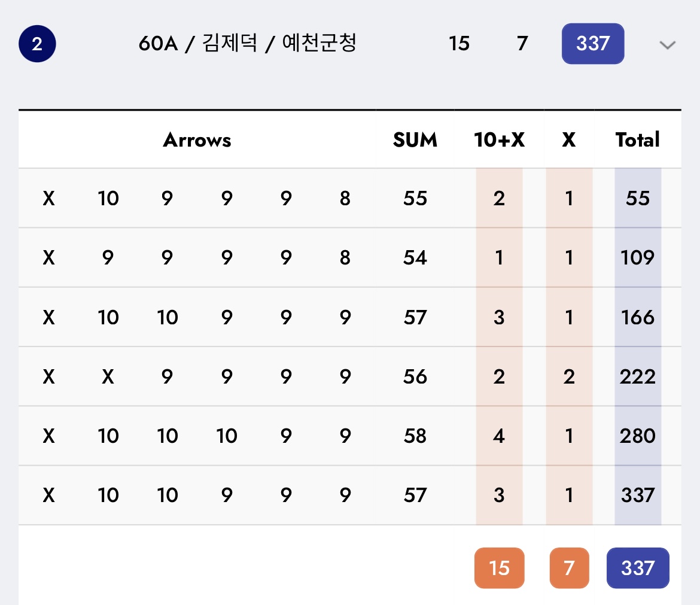Click the Total column header
This screenshot has height=605, width=700.
pyautogui.click(x=637, y=140)
